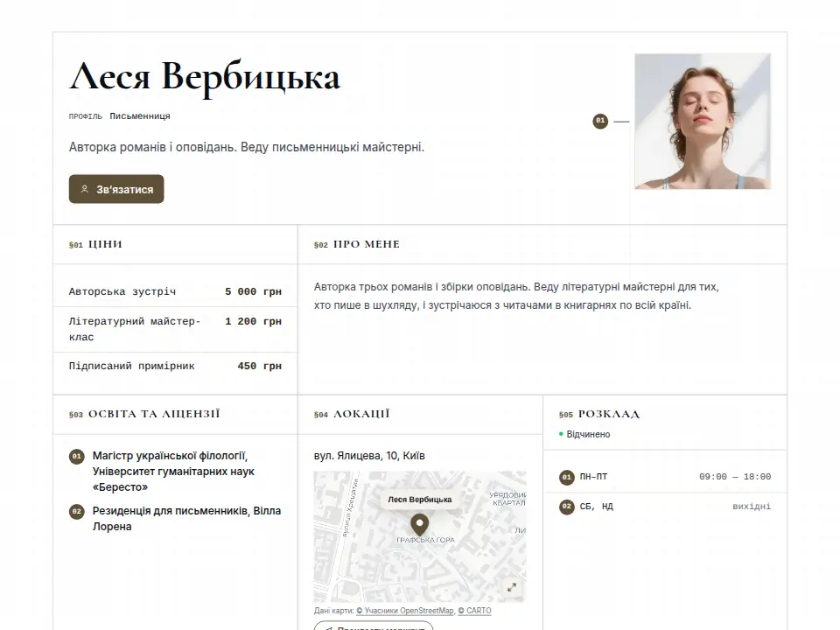Click the Леся Вербицька map label
Screen dimensions: 840x630
coord(419,500)
